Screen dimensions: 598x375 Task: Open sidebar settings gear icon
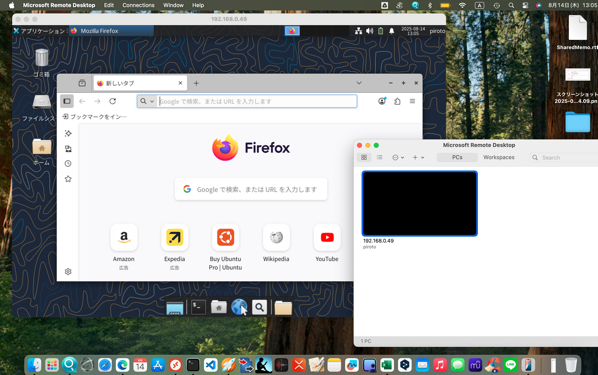point(68,271)
